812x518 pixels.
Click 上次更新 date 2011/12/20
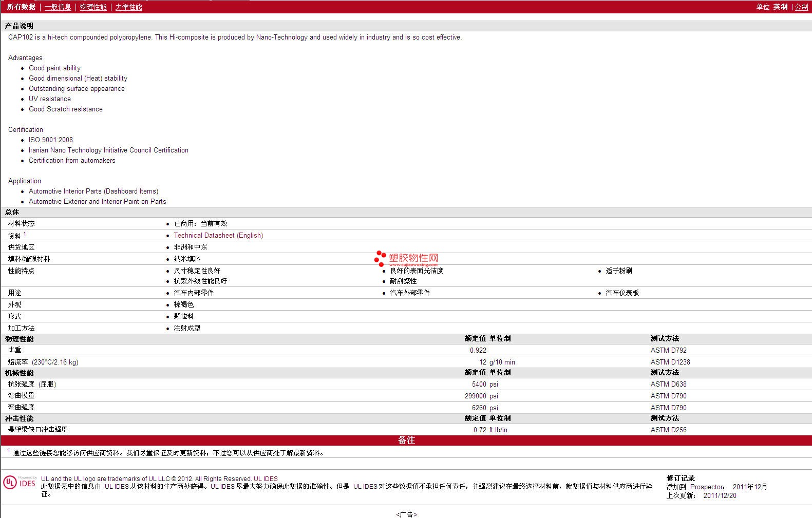point(720,495)
